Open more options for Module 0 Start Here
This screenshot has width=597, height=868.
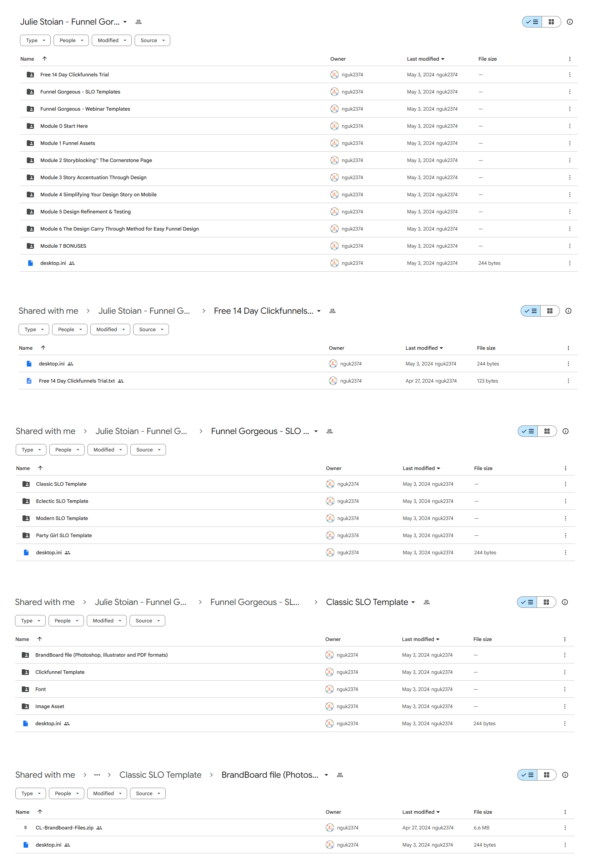[x=569, y=126]
